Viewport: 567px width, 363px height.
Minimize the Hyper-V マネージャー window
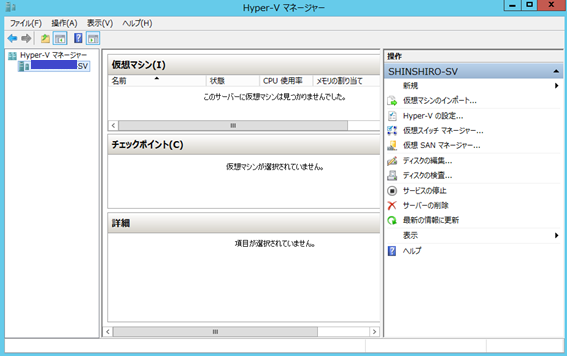[x=512, y=5]
